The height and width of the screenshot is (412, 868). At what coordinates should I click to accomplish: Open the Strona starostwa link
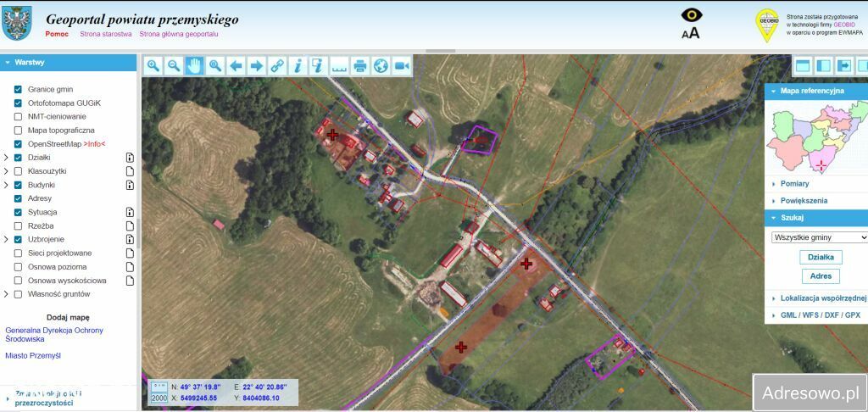tap(106, 34)
